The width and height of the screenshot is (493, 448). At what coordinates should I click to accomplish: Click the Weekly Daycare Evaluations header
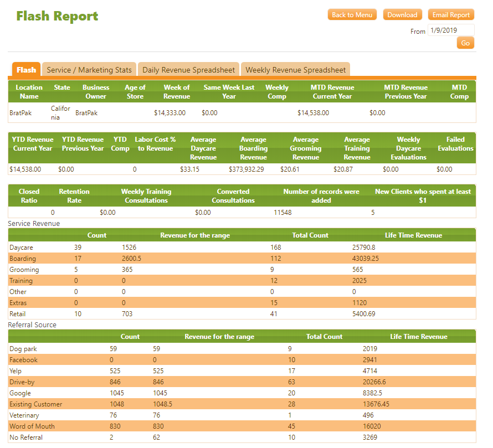[x=408, y=148]
